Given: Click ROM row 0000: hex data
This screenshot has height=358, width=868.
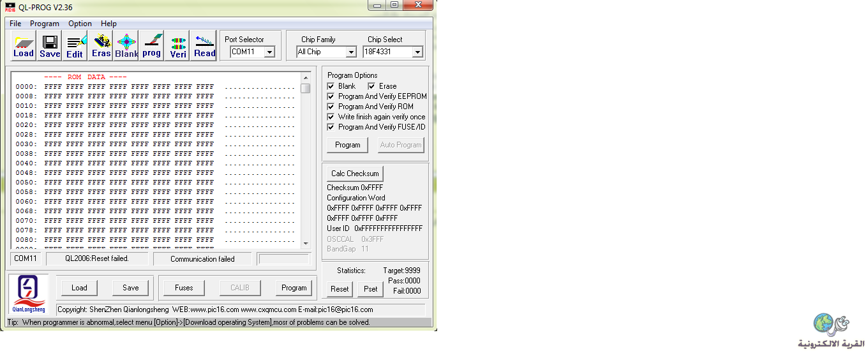Looking at the screenshot, I should pos(130,87).
